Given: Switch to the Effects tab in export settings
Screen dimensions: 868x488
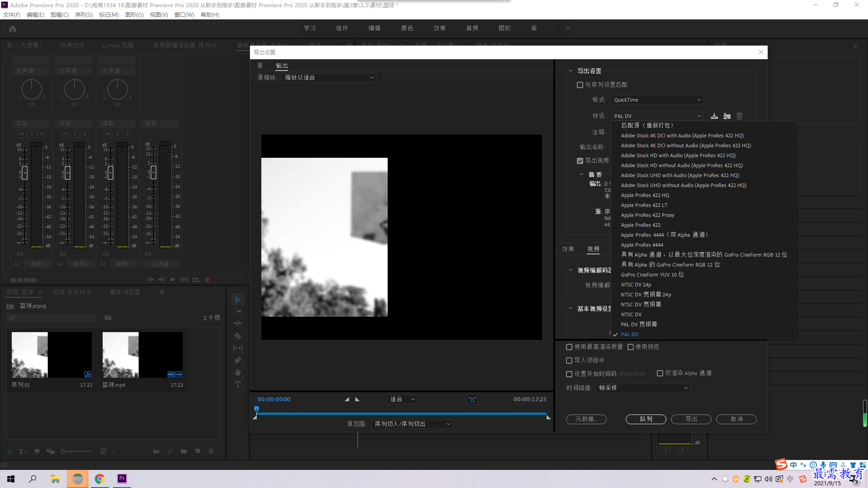Looking at the screenshot, I should 568,249.
